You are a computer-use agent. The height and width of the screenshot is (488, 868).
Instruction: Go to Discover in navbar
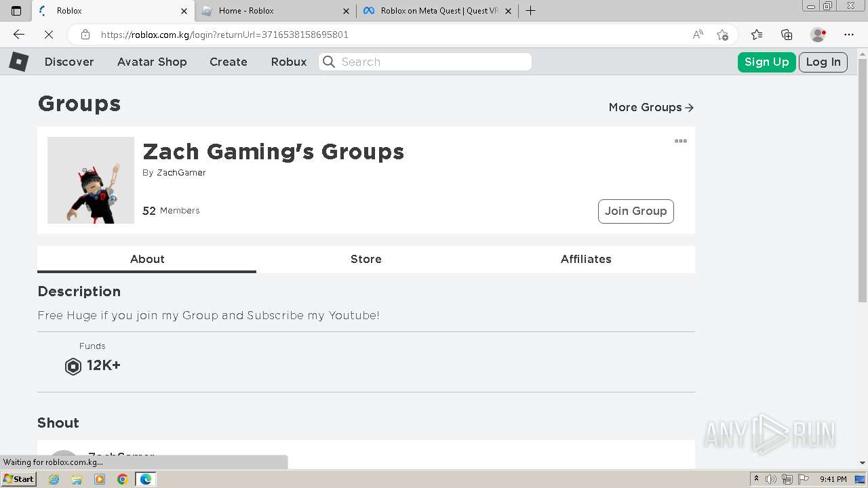(69, 62)
